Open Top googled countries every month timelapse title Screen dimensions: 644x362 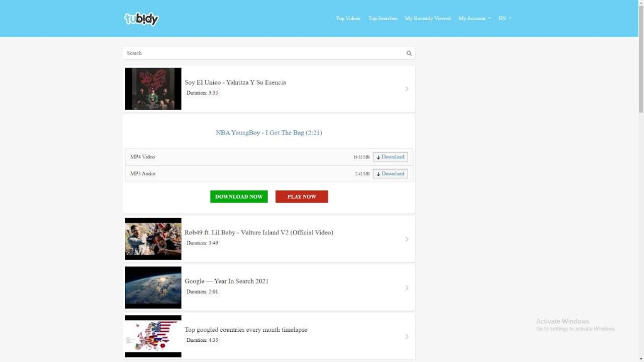coord(246,329)
